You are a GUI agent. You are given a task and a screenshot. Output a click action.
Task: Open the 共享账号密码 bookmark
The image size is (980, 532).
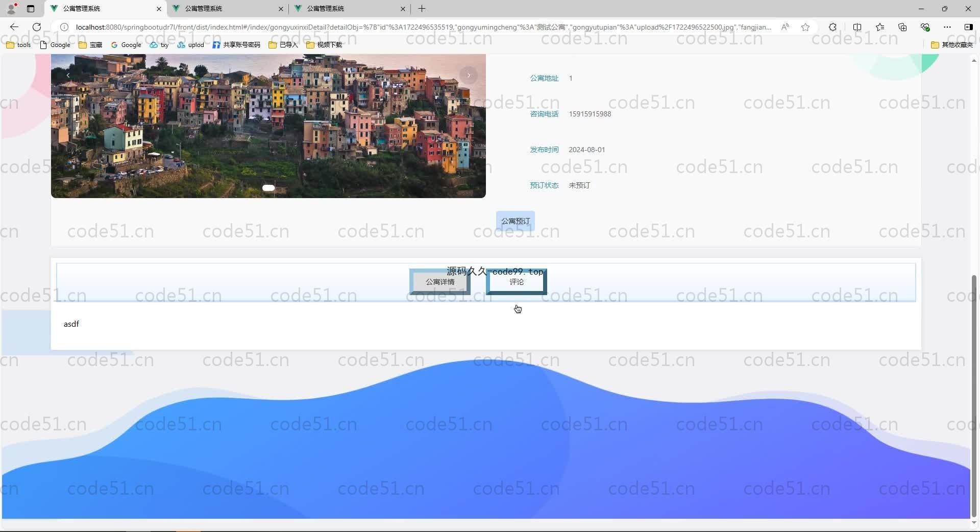pos(236,45)
